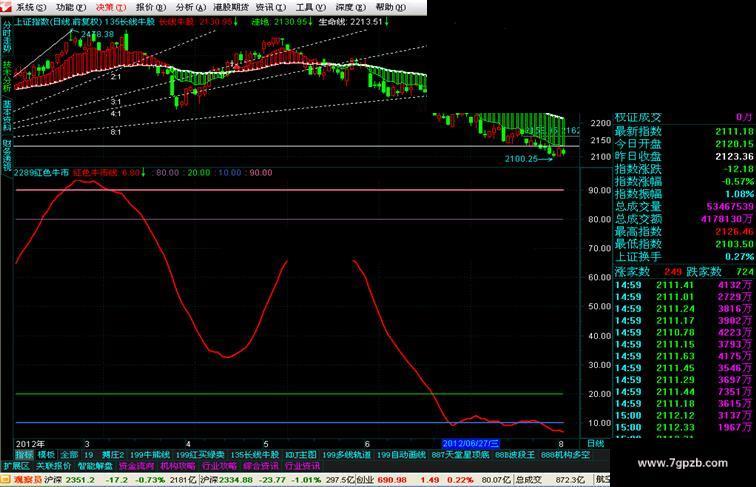This screenshot has width=756, height=487.
Task: Open the 行业资讯 tab
Action: (x=302, y=466)
